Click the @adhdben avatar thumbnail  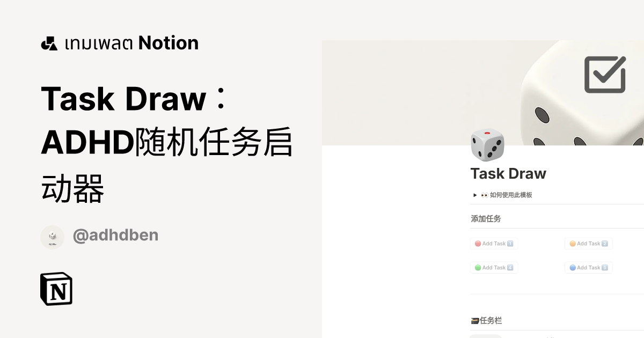point(52,237)
